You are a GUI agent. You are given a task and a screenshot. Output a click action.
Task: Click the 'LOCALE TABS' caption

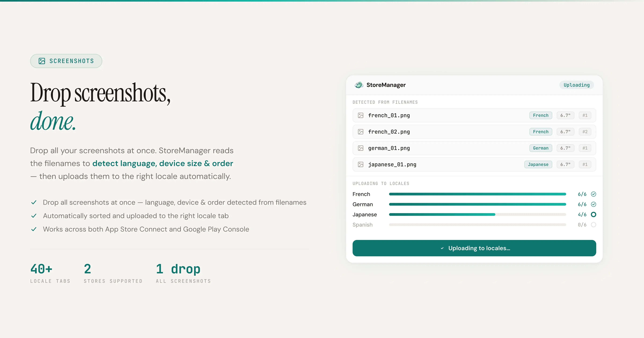[50, 281]
